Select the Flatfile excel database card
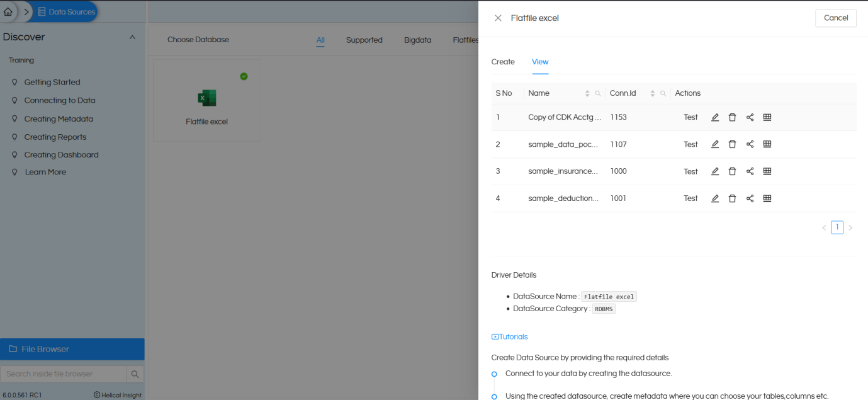868x400 pixels. pyautogui.click(x=206, y=101)
